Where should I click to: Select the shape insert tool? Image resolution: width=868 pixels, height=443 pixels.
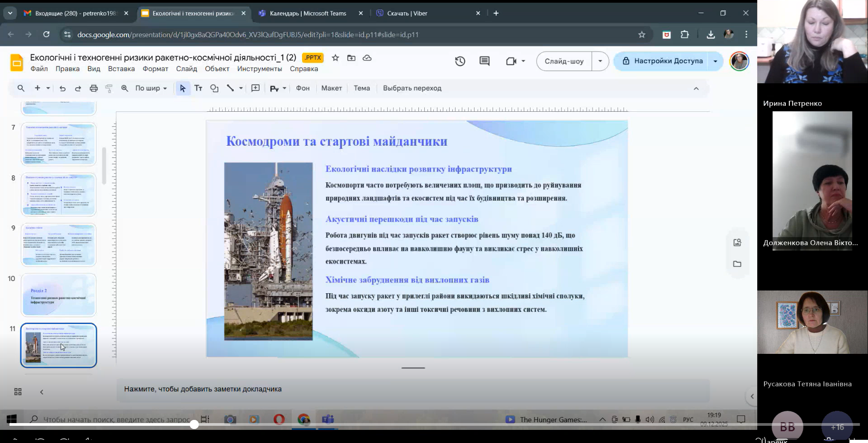(214, 88)
